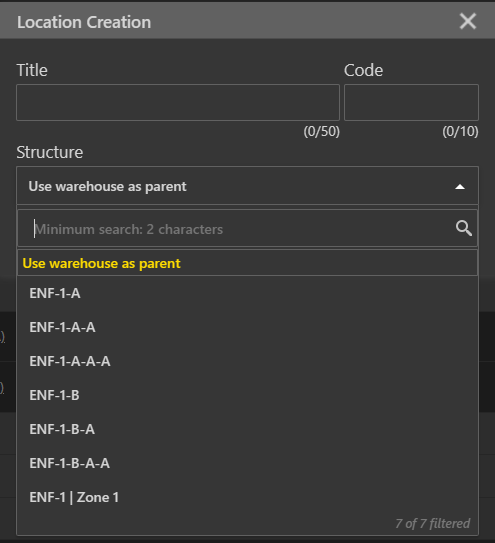495x543 pixels.
Task: Click the Location Creation title header
Action: 84,22
